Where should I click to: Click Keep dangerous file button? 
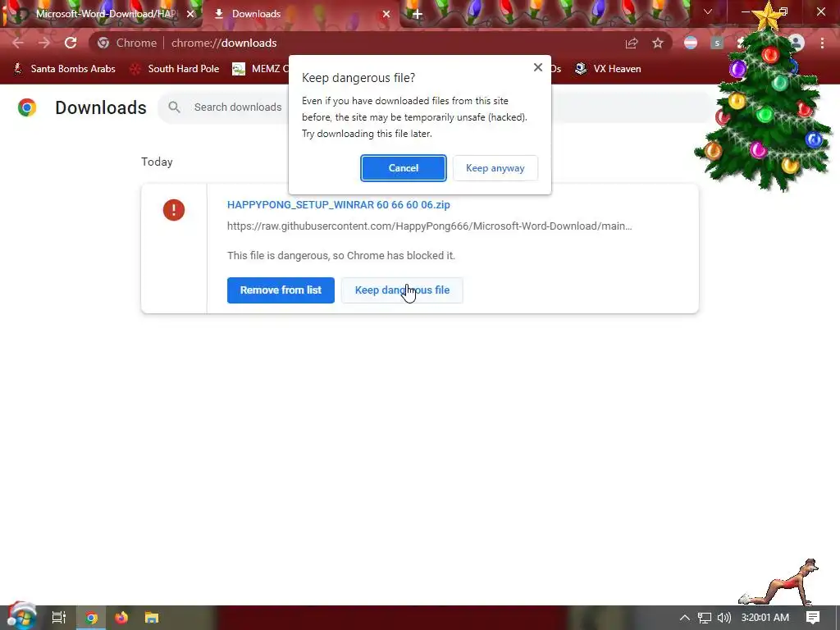[402, 290]
